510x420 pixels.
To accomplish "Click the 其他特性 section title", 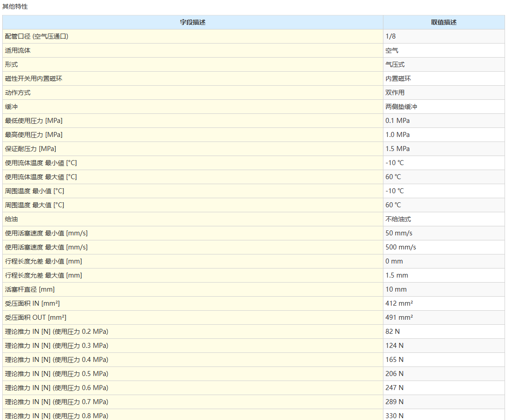I will [15, 6].
